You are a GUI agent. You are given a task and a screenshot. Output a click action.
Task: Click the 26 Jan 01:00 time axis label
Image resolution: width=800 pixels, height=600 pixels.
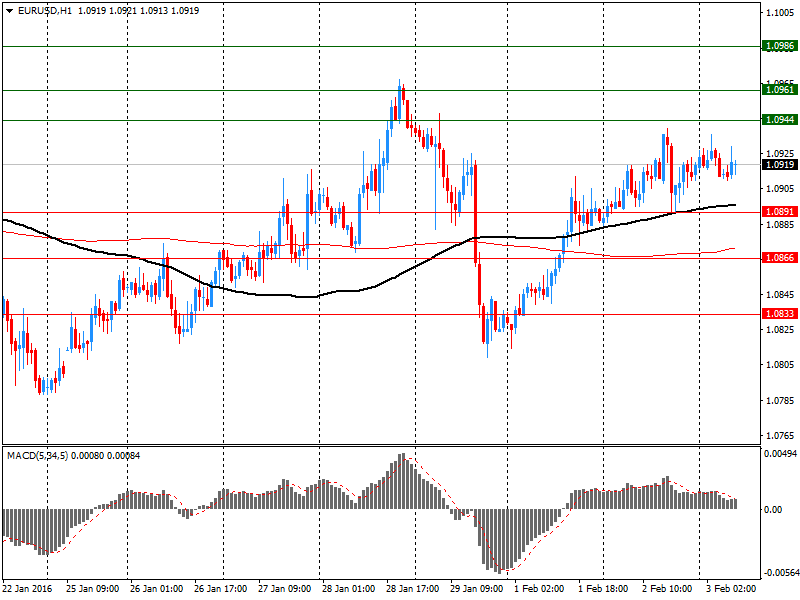157,589
